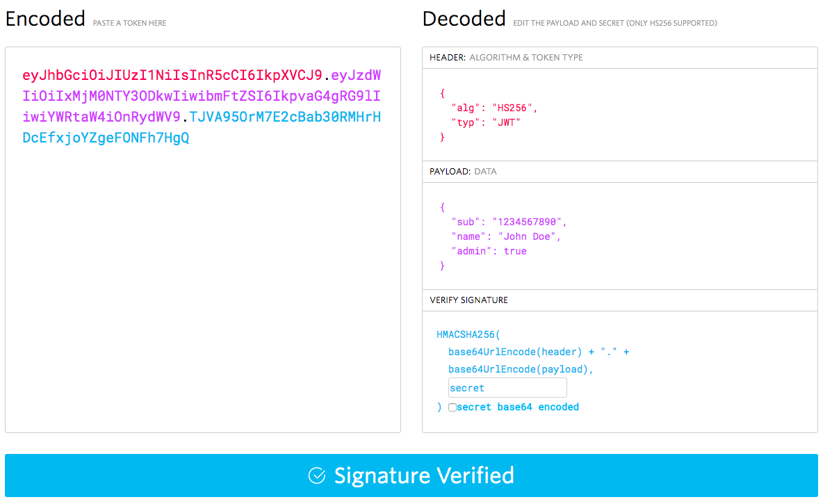The image size is (823, 504).
Task: Toggle the secret base64 encoded checkbox
Action: tap(453, 407)
